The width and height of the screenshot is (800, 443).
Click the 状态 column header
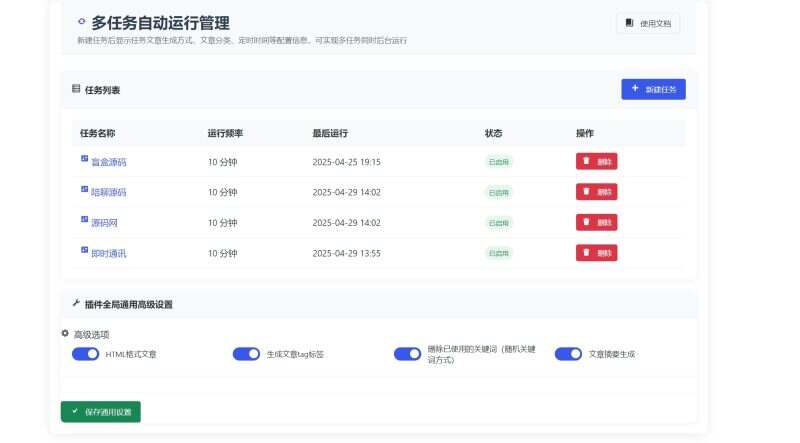coord(493,133)
